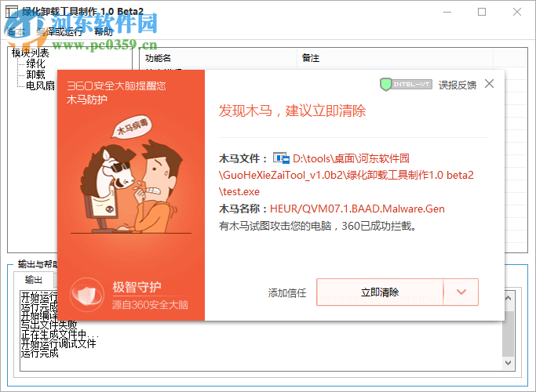Click the app icon in title bar

click(12, 12)
